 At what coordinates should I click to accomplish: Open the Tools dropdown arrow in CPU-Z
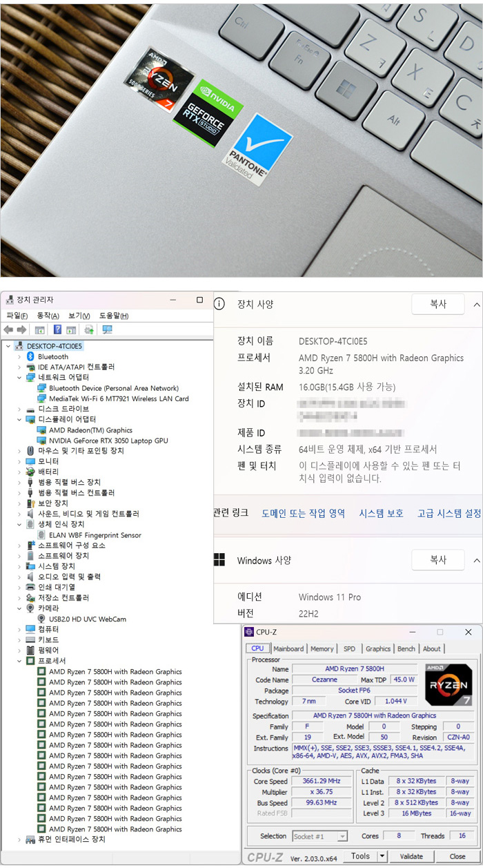click(382, 856)
